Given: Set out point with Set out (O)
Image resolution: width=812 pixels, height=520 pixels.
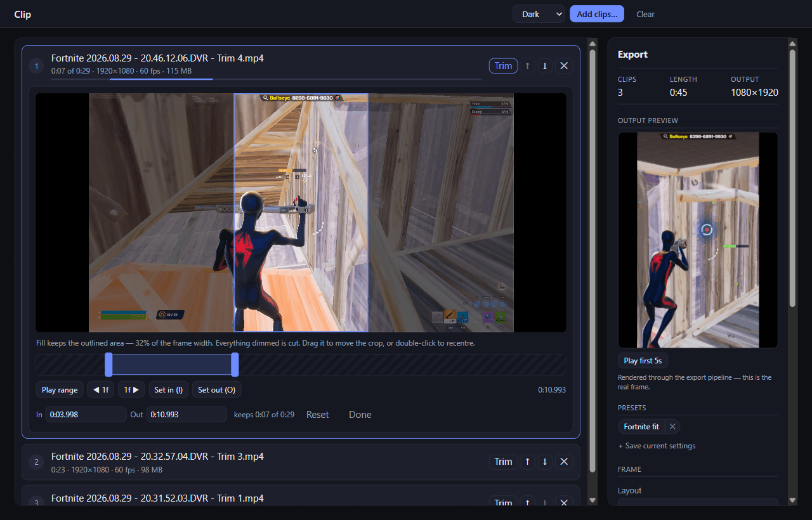Looking at the screenshot, I should click(x=216, y=390).
